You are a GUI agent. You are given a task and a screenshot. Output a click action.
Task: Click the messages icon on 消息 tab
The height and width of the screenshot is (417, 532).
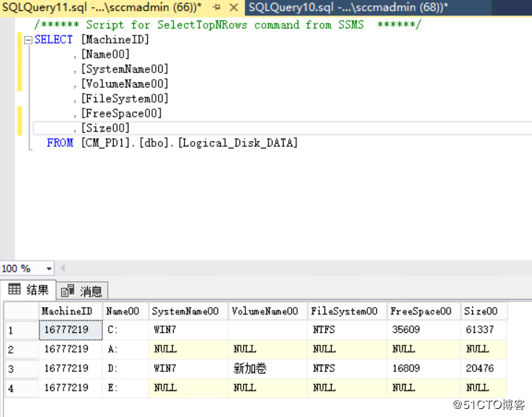(67, 291)
